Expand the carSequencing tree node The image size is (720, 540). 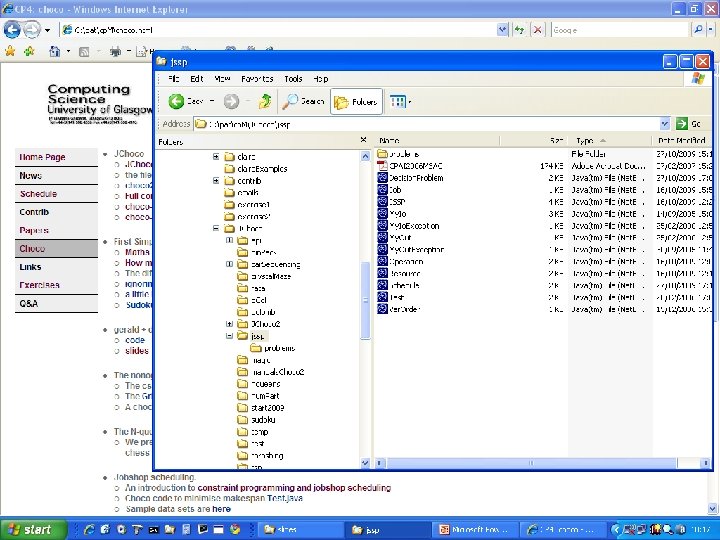[x=229, y=264]
